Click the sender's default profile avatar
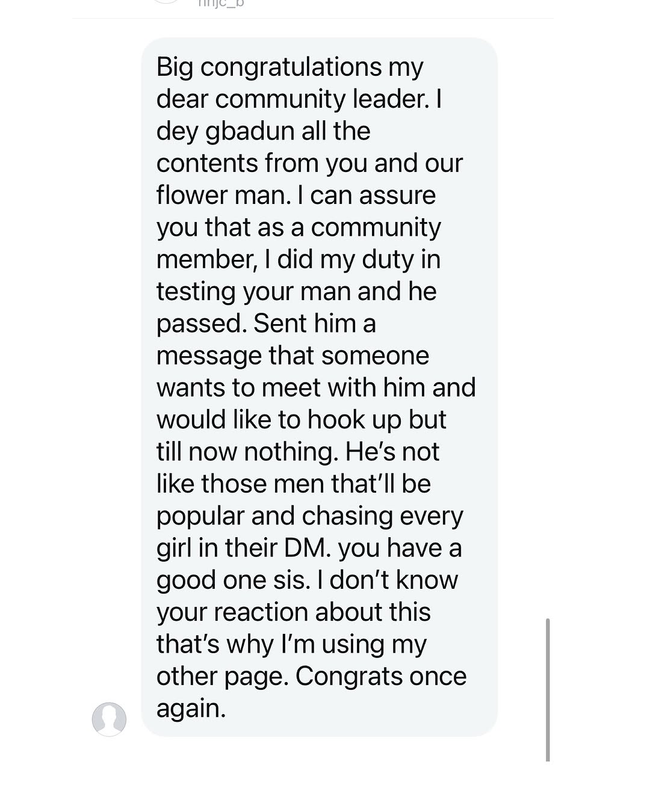This screenshot has height=812, width=650. pyautogui.click(x=109, y=719)
